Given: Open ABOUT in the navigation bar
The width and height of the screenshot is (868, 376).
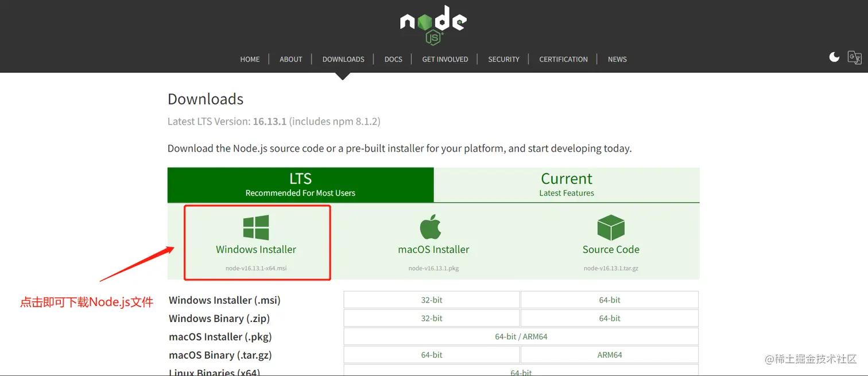Looking at the screenshot, I should click(291, 59).
